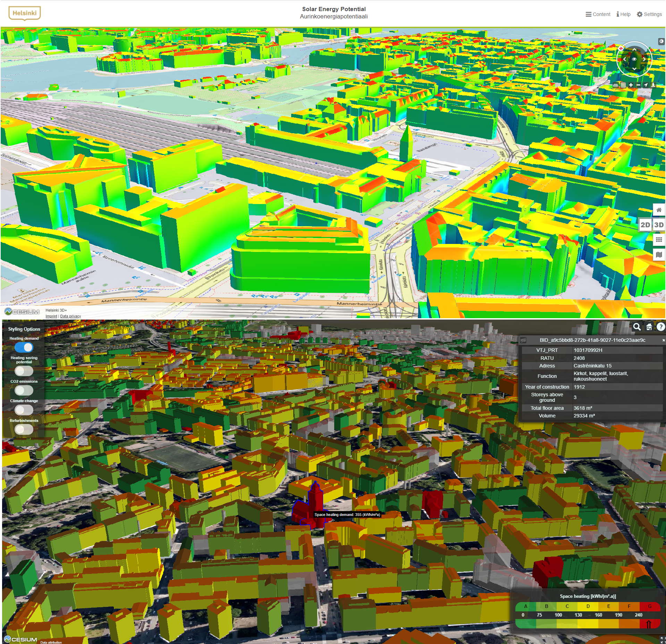
Task: Turn on the CO2 emissions toggle
Action: 24,390
